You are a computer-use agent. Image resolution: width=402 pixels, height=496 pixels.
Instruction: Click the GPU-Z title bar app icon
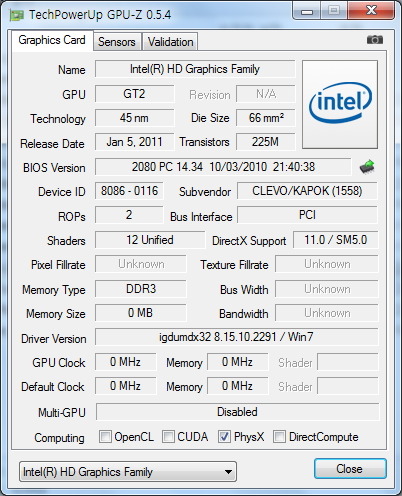tap(16, 15)
